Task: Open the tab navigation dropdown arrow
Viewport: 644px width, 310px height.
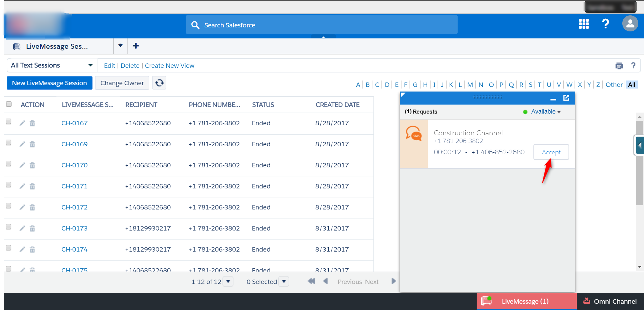Action: (x=121, y=46)
